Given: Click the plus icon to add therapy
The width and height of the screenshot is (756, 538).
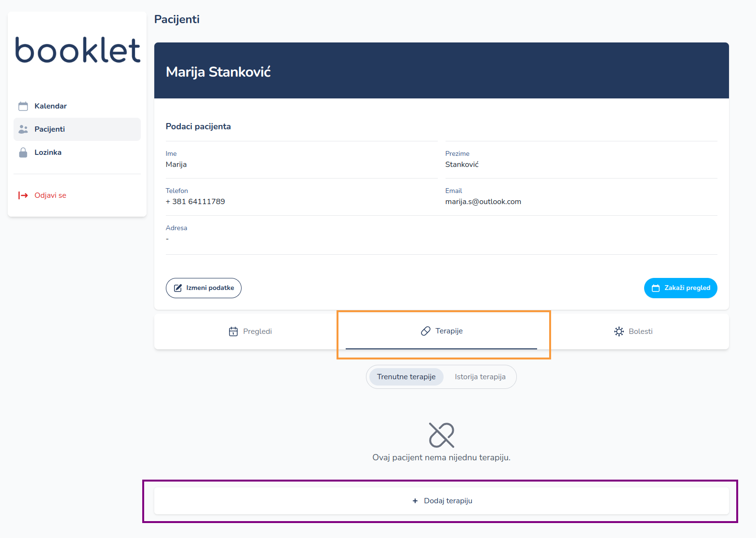Looking at the screenshot, I should (415, 501).
